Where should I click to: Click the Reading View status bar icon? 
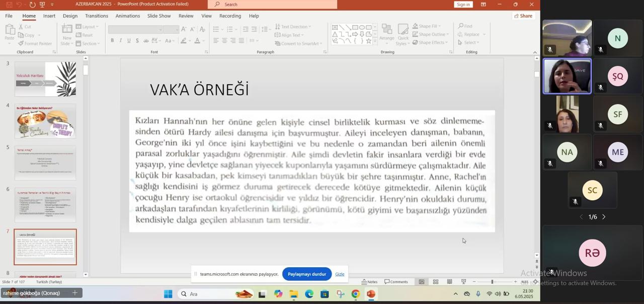point(449,282)
